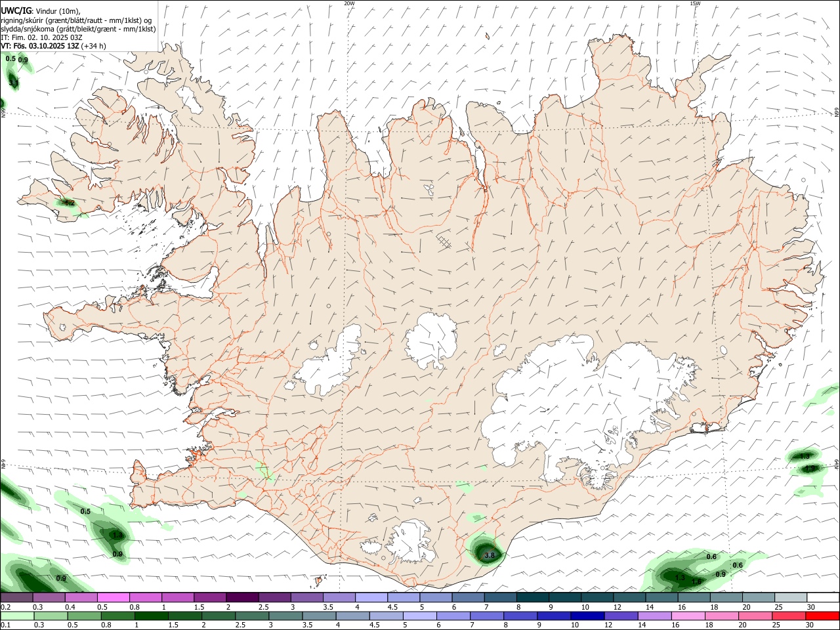
Task: Pick the deep blue swatch between 10 and 12
Action: tap(587, 616)
